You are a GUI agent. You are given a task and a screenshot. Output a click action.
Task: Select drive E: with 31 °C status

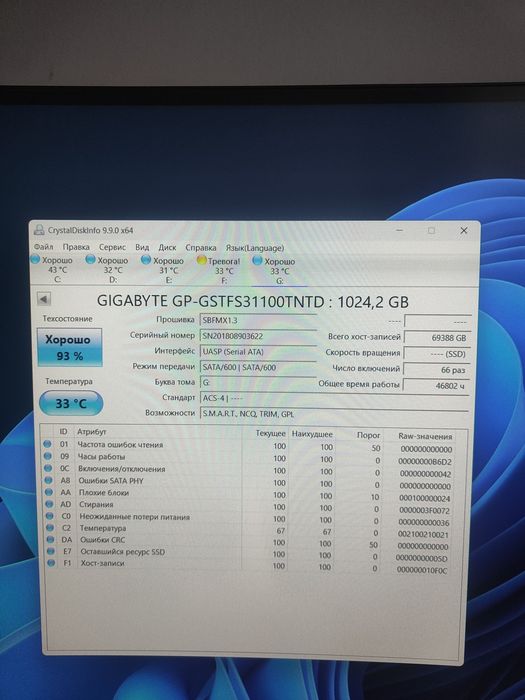[x=163, y=270]
